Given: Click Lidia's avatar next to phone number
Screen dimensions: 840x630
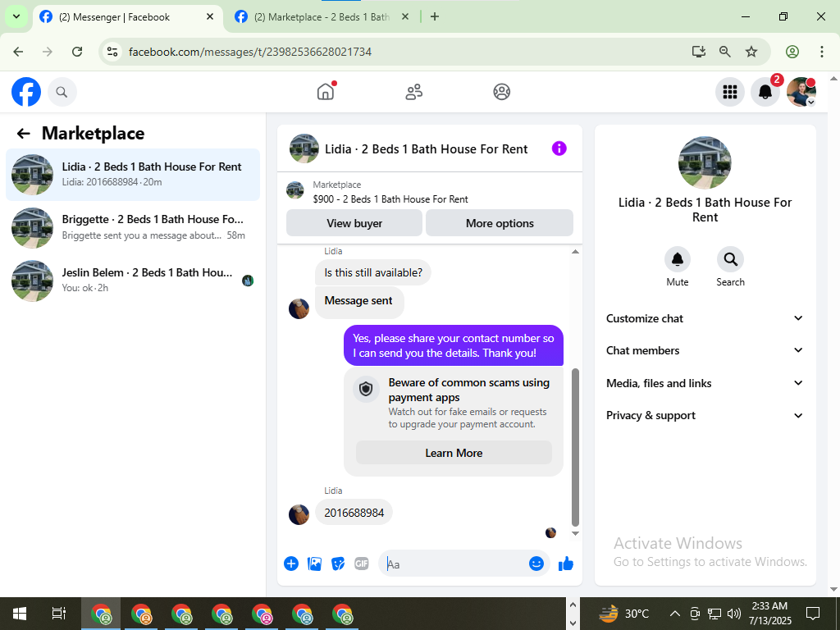Looking at the screenshot, I should click(299, 515).
